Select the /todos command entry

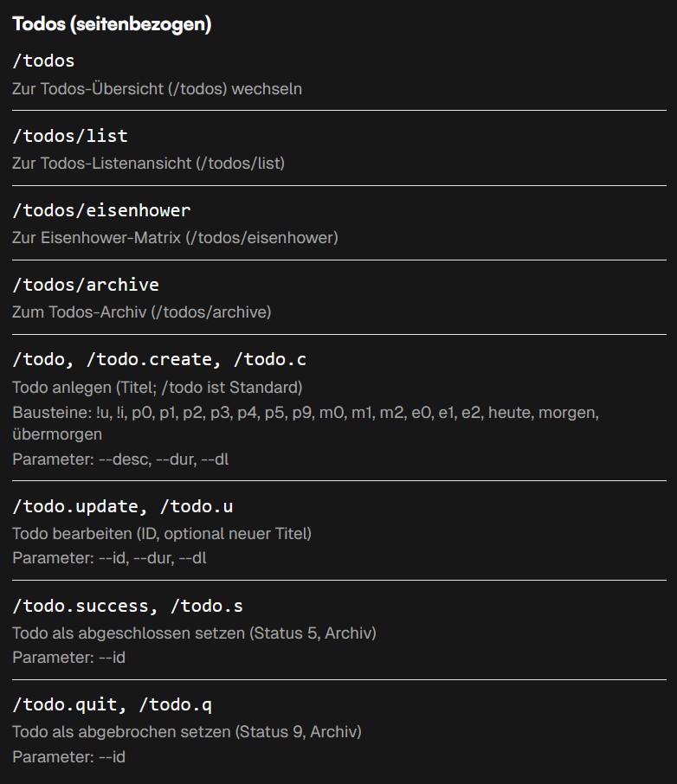point(43,61)
